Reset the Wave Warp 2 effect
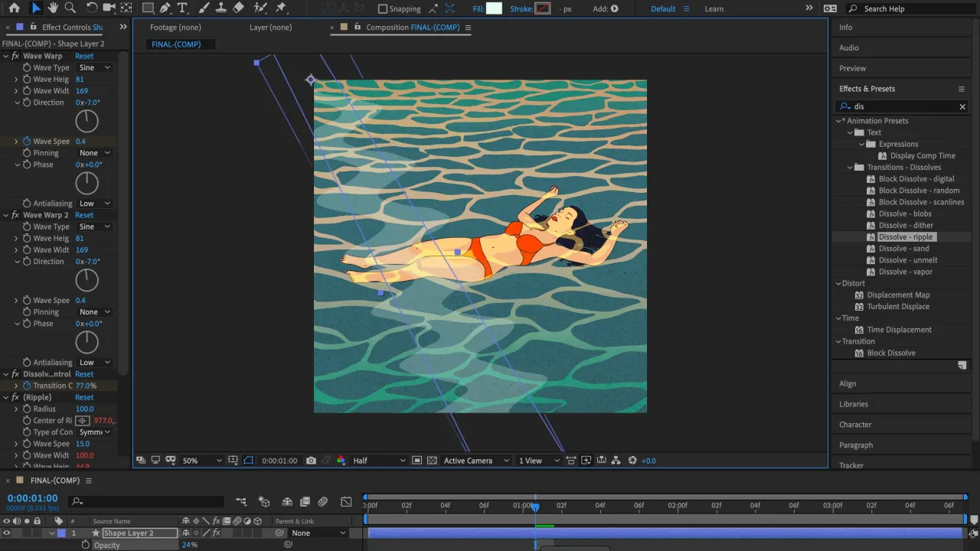The width and height of the screenshot is (980, 551). [x=84, y=216]
